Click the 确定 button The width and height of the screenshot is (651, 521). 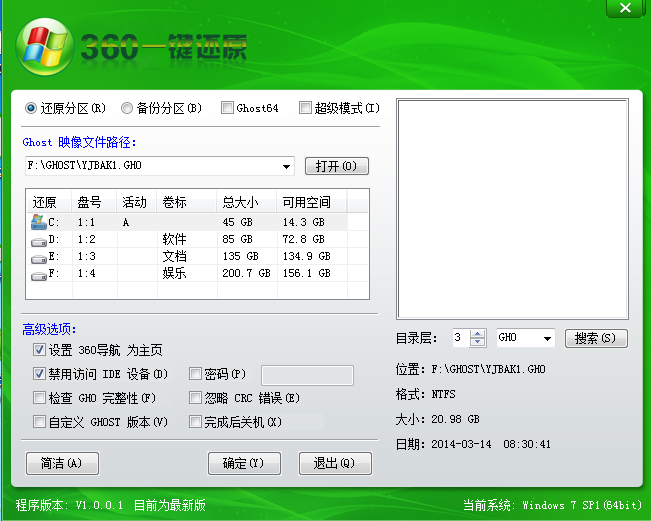point(243,463)
